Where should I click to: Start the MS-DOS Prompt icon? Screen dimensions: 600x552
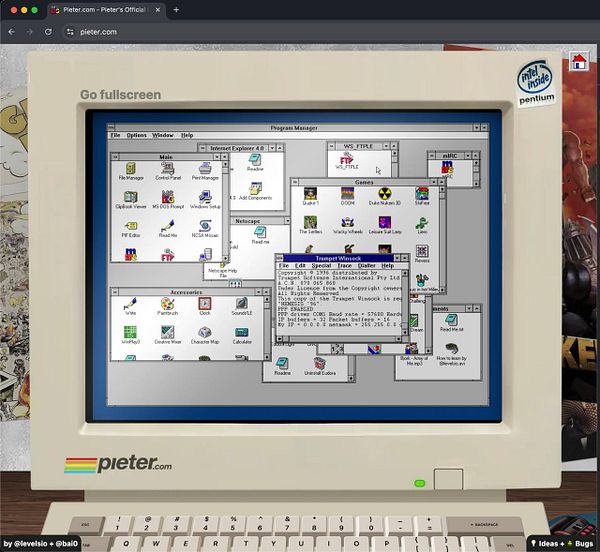168,199
